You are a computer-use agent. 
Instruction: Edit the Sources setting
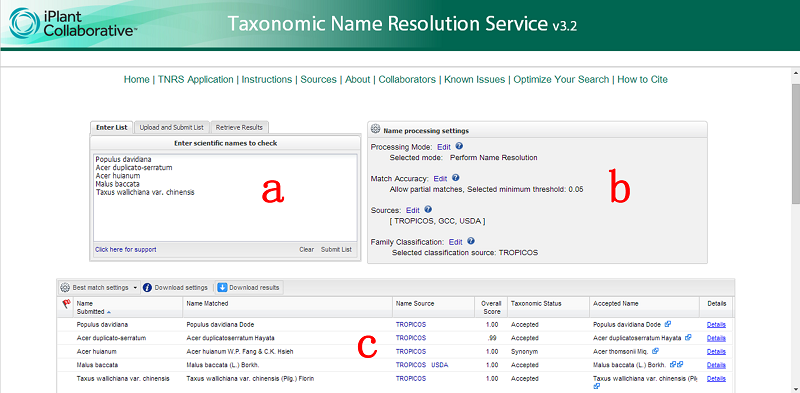click(x=413, y=210)
